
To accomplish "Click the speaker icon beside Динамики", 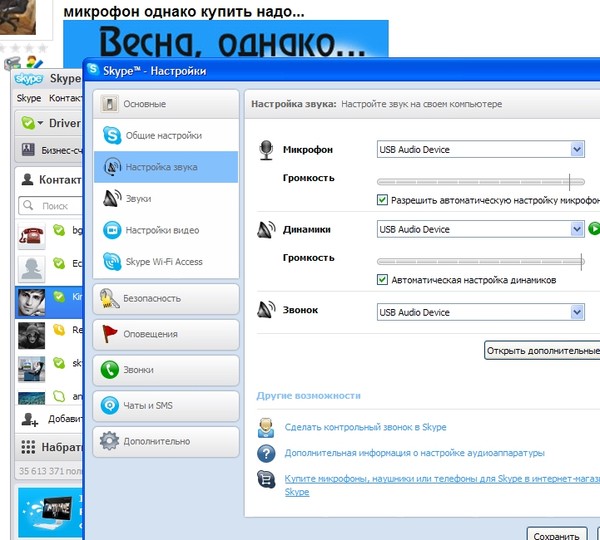I will point(266,230).
